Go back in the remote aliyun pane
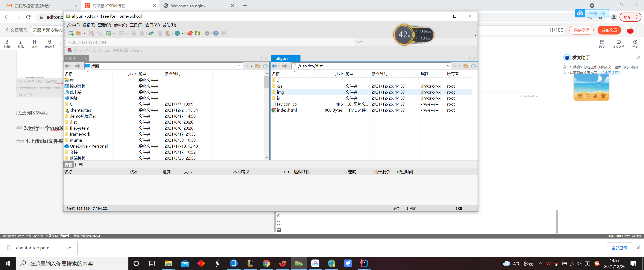 pos(274,66)
